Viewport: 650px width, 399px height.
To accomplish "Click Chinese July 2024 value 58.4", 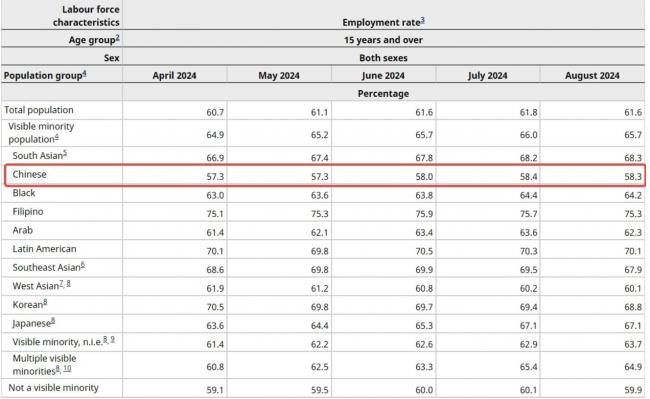I will (529, 177).
